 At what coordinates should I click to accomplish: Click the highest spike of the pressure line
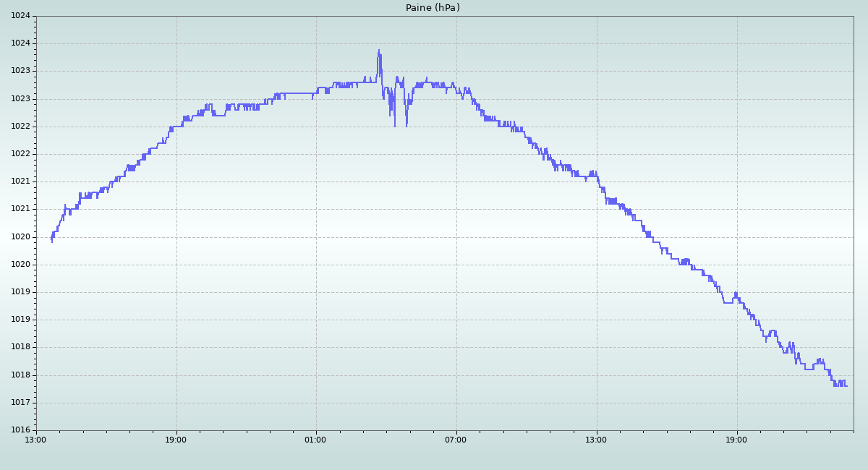pyautogui.click(x=378, y=51)
